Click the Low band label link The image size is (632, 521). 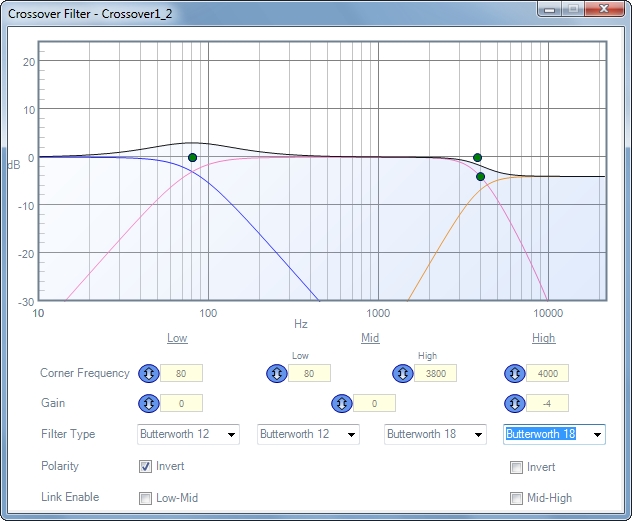pyautogui.click(x=177, y=338)
